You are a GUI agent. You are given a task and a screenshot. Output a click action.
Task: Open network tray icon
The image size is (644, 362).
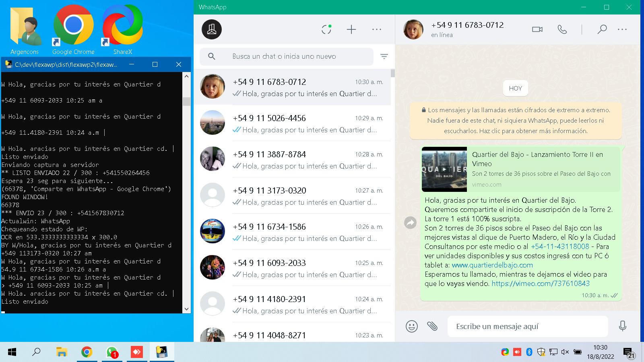(x=553, y=352)
